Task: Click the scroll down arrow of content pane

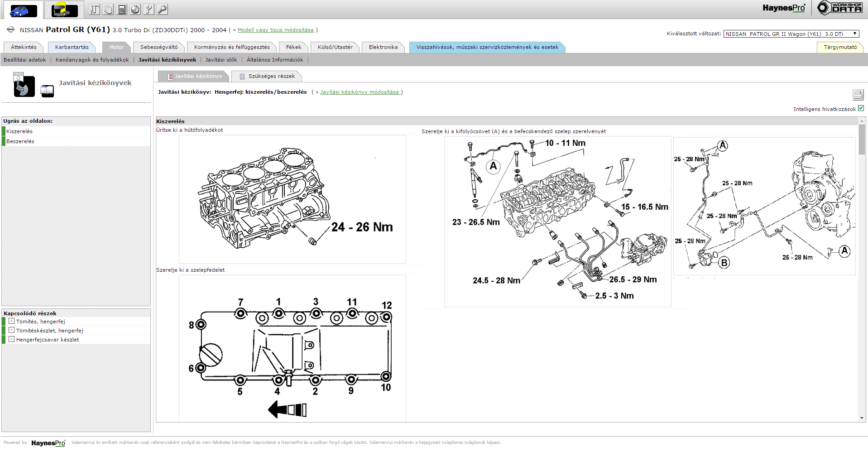Action: pos(862,418)
